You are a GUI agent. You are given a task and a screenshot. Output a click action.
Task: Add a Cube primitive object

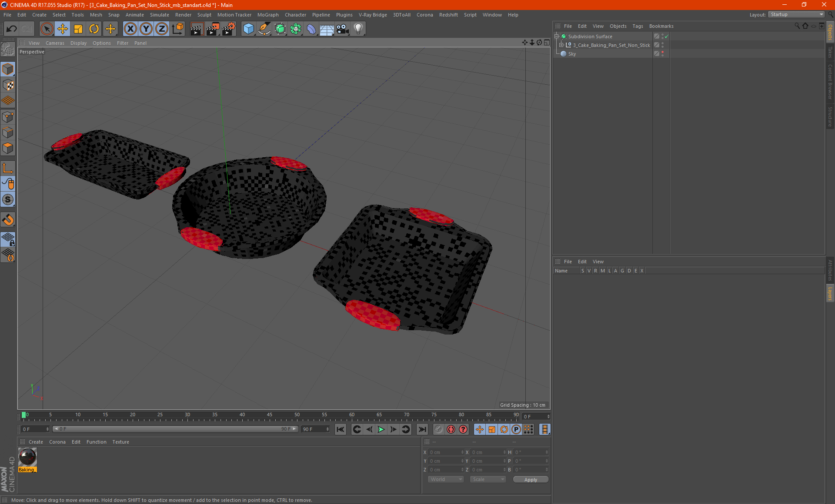click(x=248, y=29)
